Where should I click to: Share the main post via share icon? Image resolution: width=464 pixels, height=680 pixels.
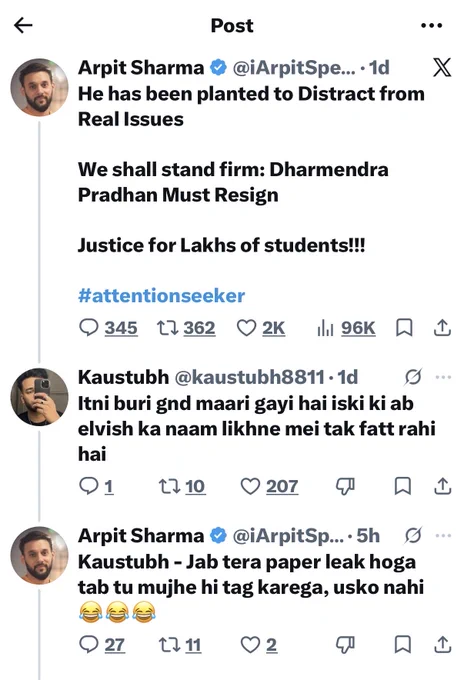click(442, 327)
